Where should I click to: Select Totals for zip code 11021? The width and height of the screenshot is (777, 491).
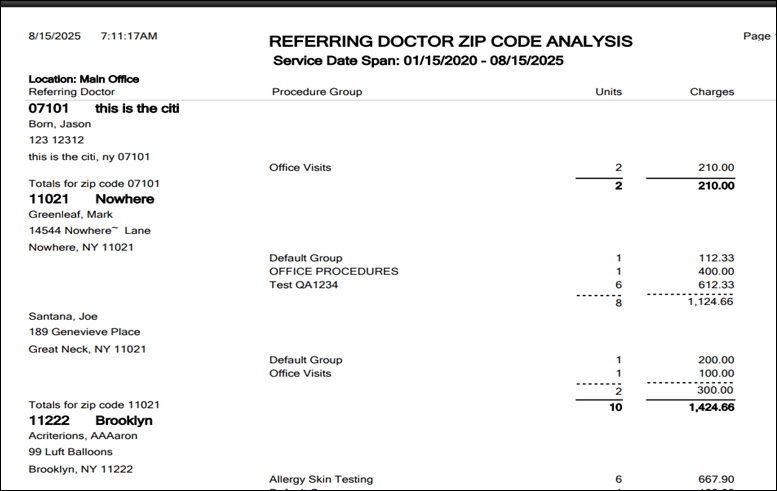(x=94, y=405)
